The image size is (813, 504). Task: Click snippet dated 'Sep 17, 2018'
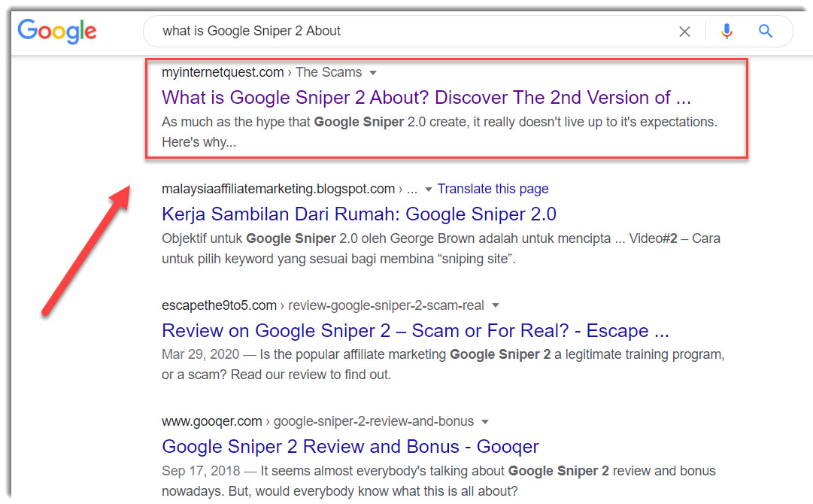coord(438,481)
